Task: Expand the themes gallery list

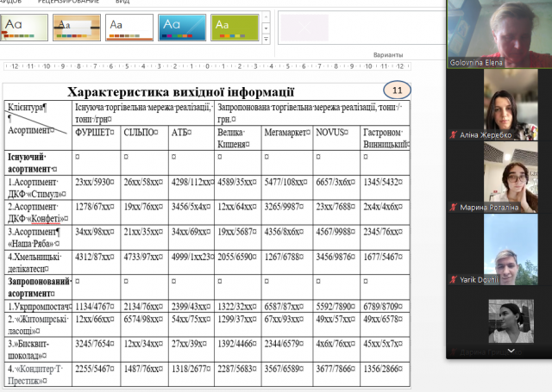Action: tap(267, 39)
